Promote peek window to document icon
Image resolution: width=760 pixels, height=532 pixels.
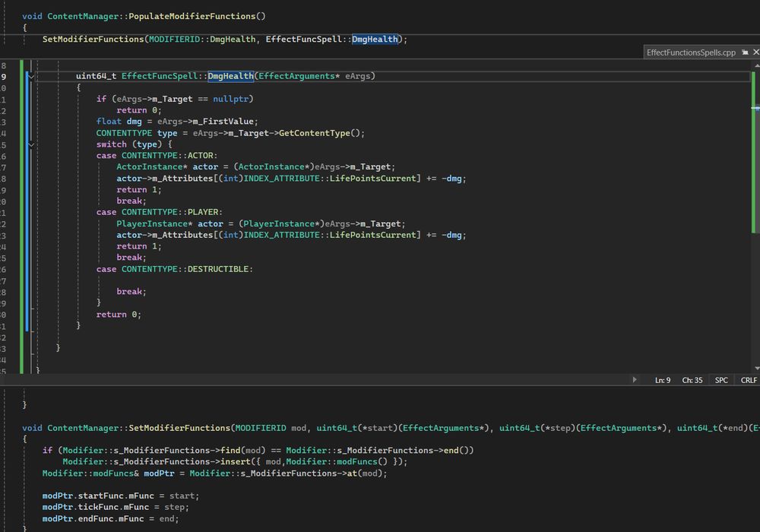(x=745, y=52)
